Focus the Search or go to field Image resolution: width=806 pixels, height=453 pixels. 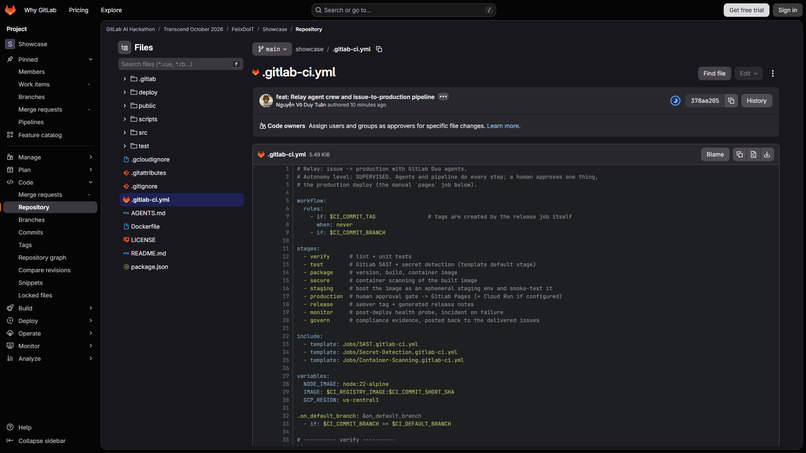pyautogui.click(x=404, y=10)
